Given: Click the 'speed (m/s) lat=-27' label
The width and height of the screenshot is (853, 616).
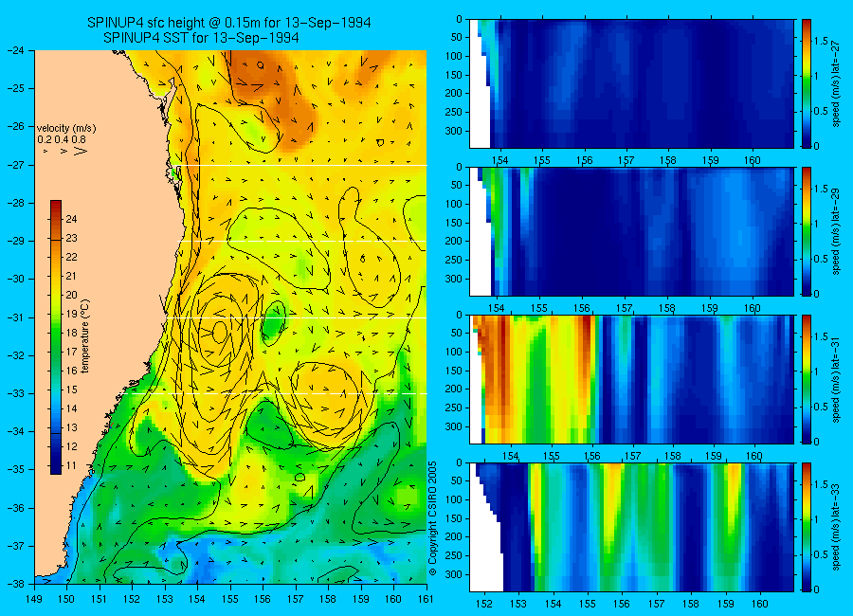Looking at the screenshot, I should [x=837, y=83].
